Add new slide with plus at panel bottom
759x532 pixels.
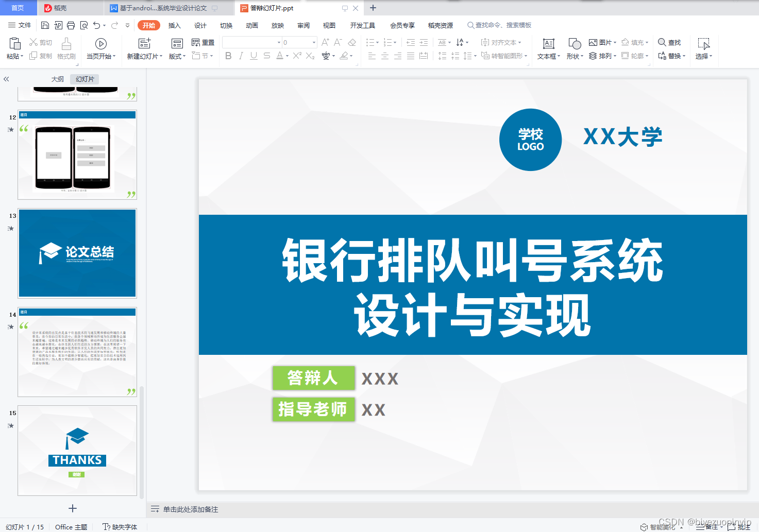[73, 508]
